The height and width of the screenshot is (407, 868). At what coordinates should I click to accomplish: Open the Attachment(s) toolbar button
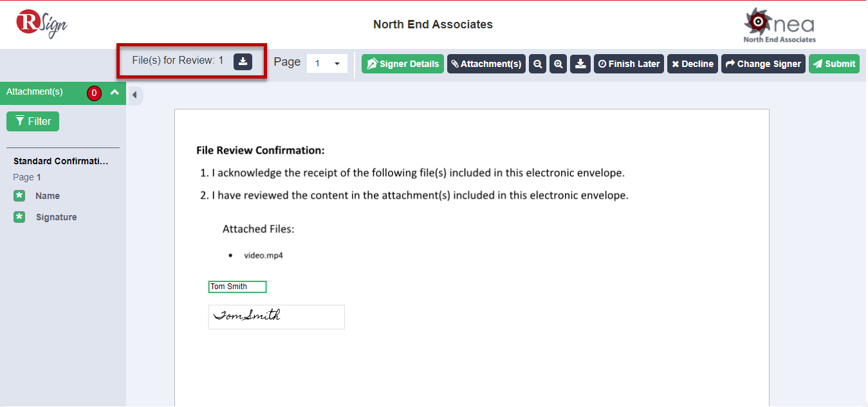[x=486, y=64]
